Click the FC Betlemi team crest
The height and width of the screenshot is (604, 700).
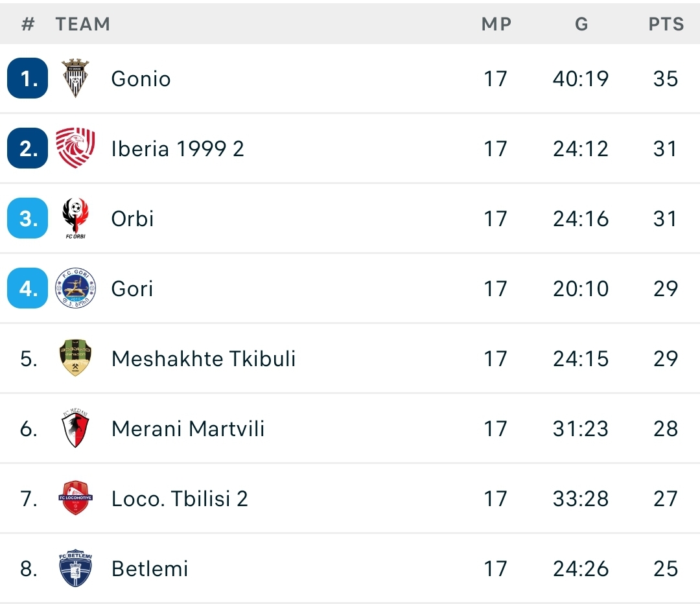(x=75, y=568)
